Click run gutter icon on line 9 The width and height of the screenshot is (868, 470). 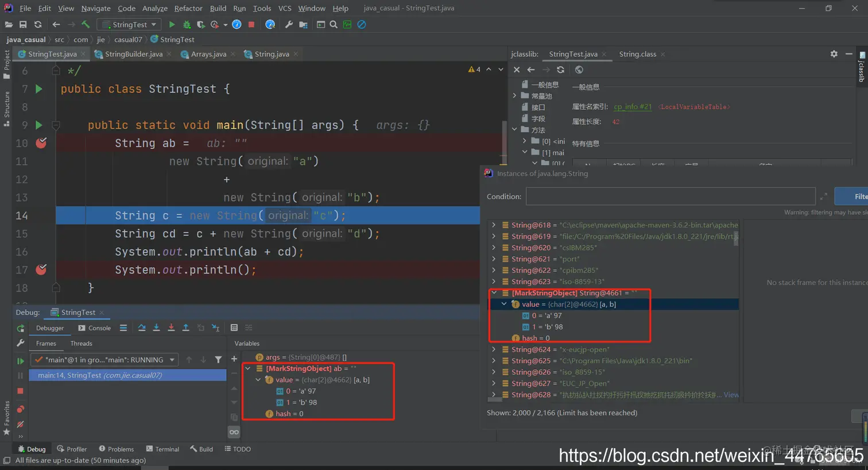click(38, 125)
